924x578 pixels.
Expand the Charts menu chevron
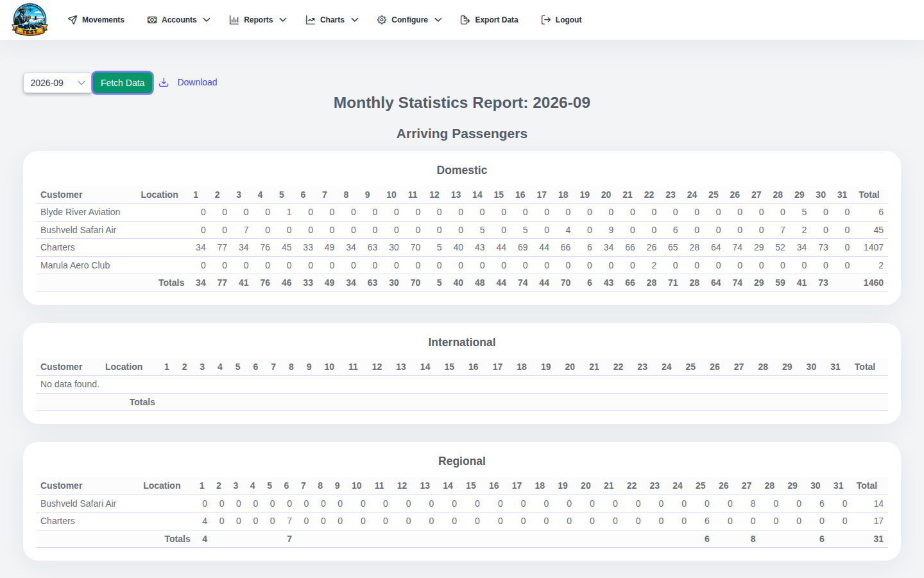[355, 20]
